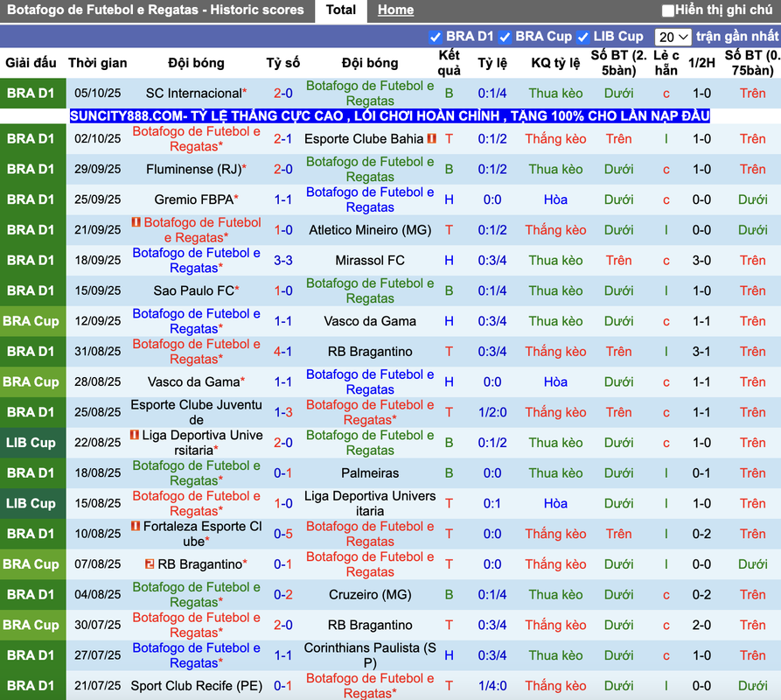Viewport: 781px width, 700px height.
Task: Click red card icon on 21/09/25 Botafogo row
Action: [136, 222]
